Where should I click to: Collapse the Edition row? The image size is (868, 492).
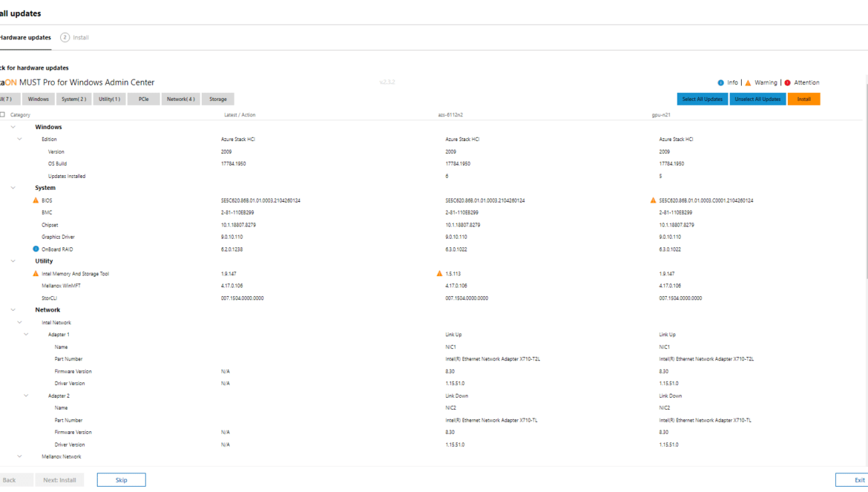coord(20,139)
